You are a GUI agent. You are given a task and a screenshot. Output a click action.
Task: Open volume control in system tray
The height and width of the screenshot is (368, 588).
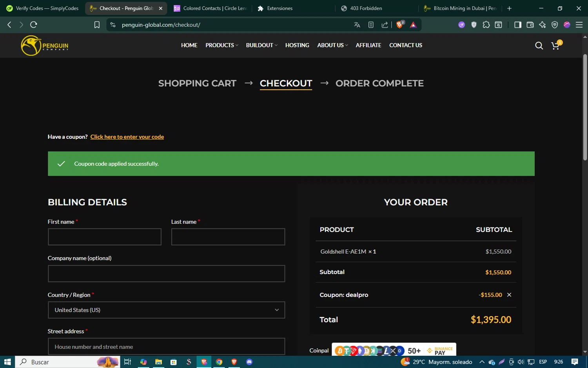521,362
